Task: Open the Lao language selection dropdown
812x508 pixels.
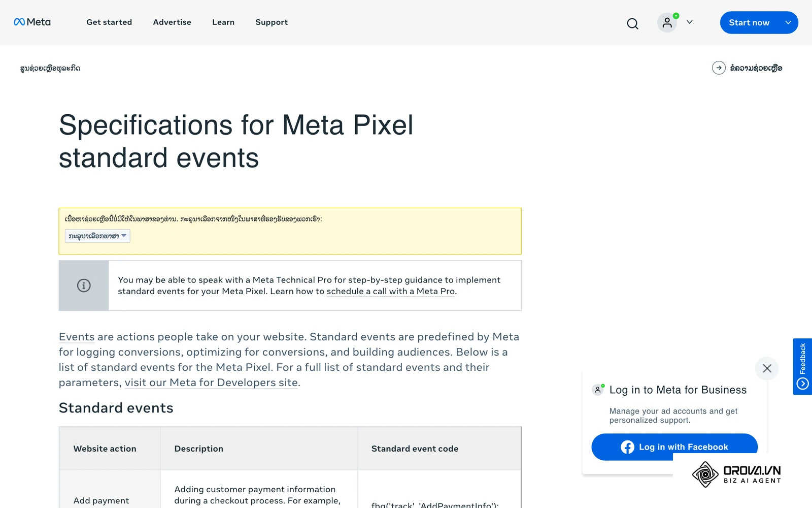Action: (x=97, y=236)
